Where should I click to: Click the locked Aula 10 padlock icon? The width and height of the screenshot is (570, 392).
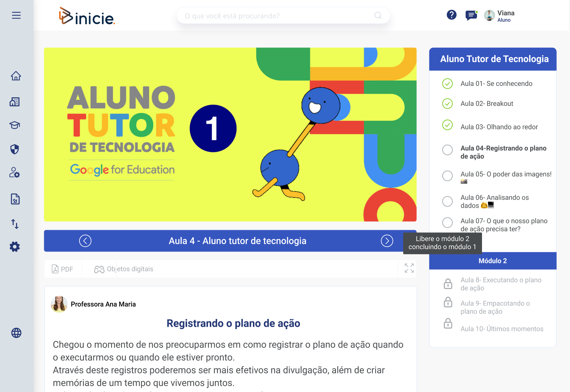(x=448, y=323)
